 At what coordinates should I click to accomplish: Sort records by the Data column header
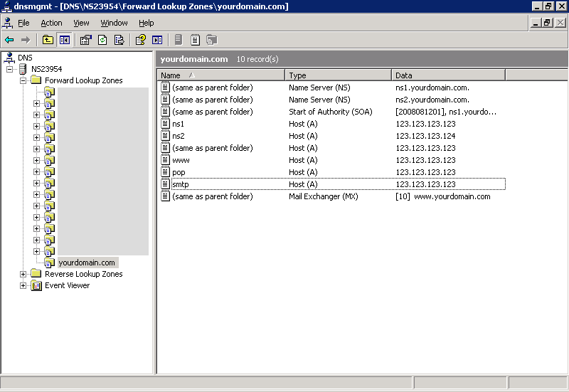coord(449,75)
